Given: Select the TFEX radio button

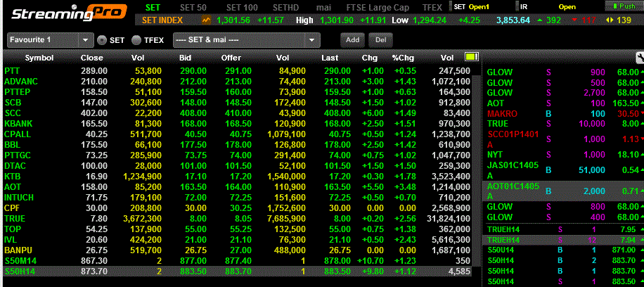Looking at the screenshot, I should tap(136, 40).
